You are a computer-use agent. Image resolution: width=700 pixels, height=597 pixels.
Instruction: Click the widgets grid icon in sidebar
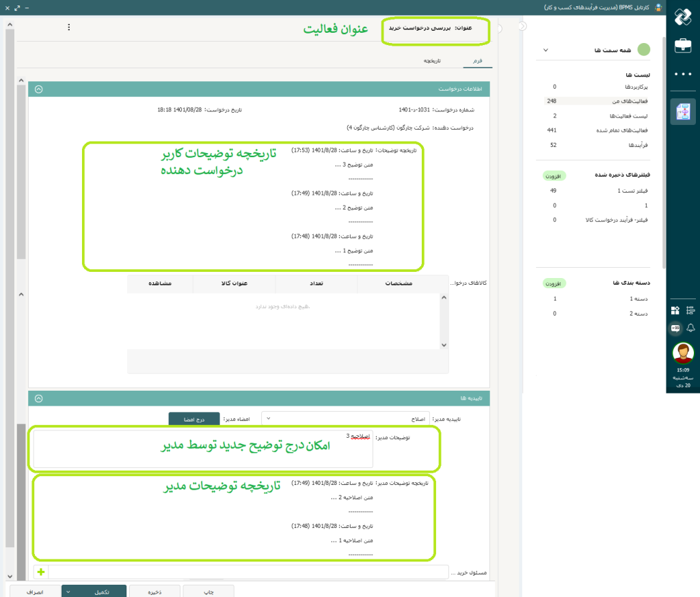click(675, 310)
